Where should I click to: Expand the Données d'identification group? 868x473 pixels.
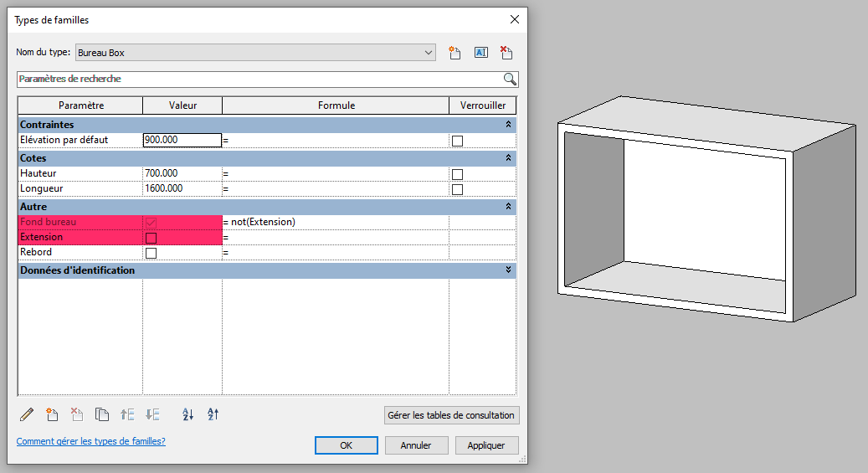pyautogui.click(x=508, y=270)
